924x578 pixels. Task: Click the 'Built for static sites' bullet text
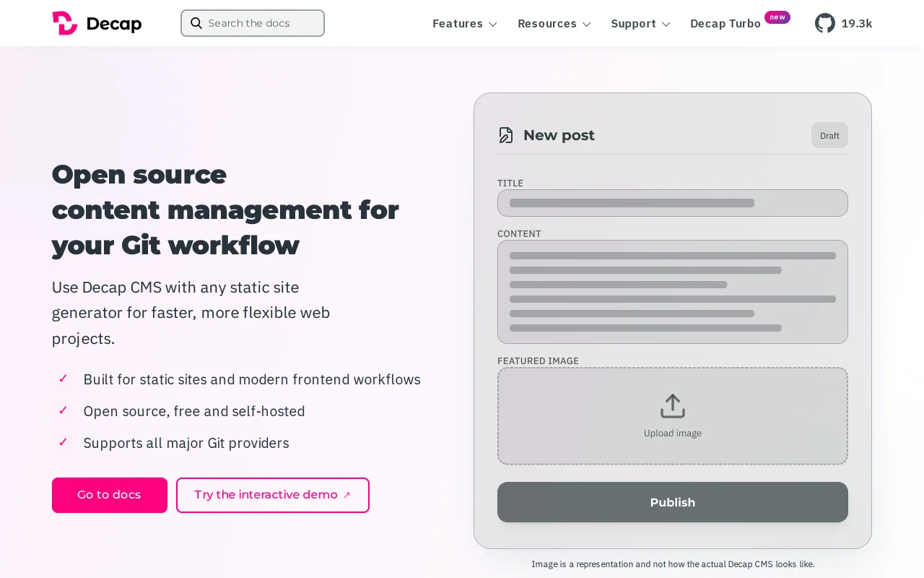coord(252,379)
